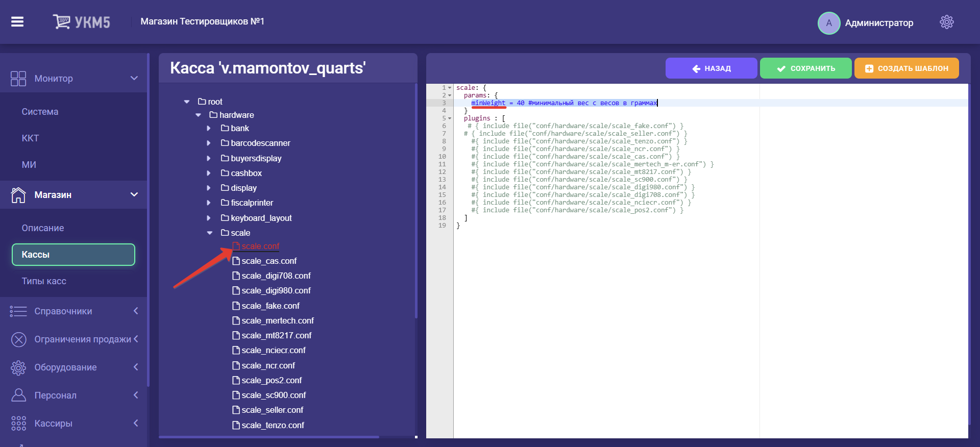Click the Справочники list icon
This screenshot has height=447, width=980.
click(x=18, y=311)
